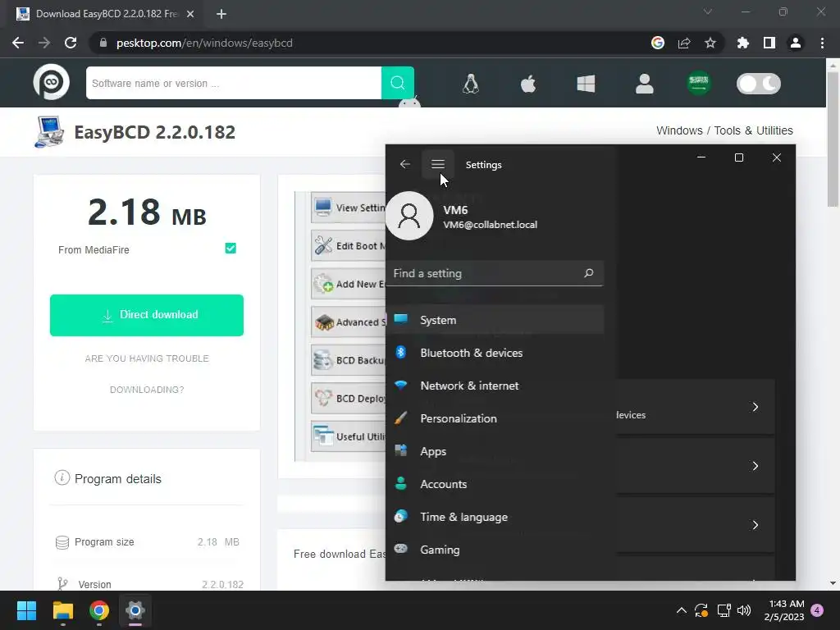Screen dimensions: 840x630
Task: Open the Windows Start menu
Action: click(x=27, y=610)
